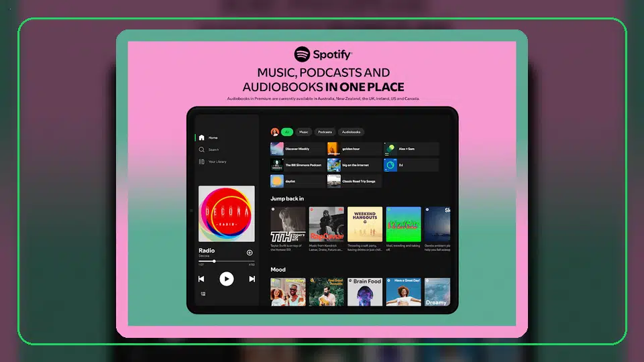
Task: Open Classic Road Trip Songs shortcut
Action: 354,181
